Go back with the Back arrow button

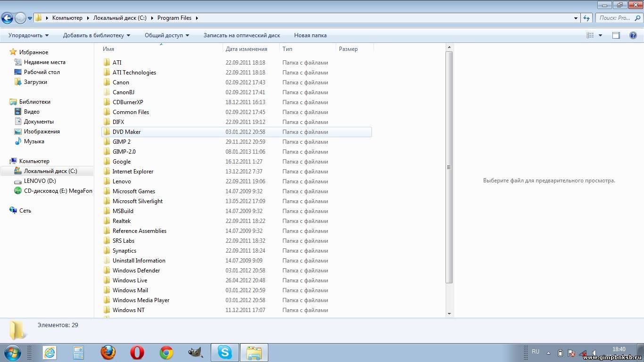click(7, 18)
